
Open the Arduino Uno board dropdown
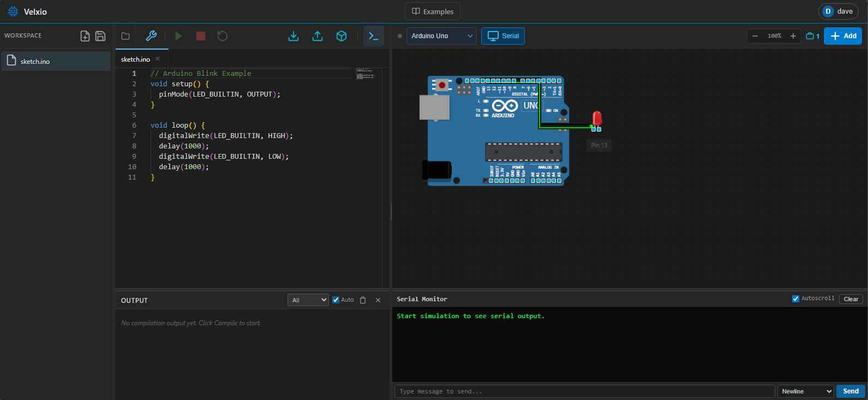[441, 36]
